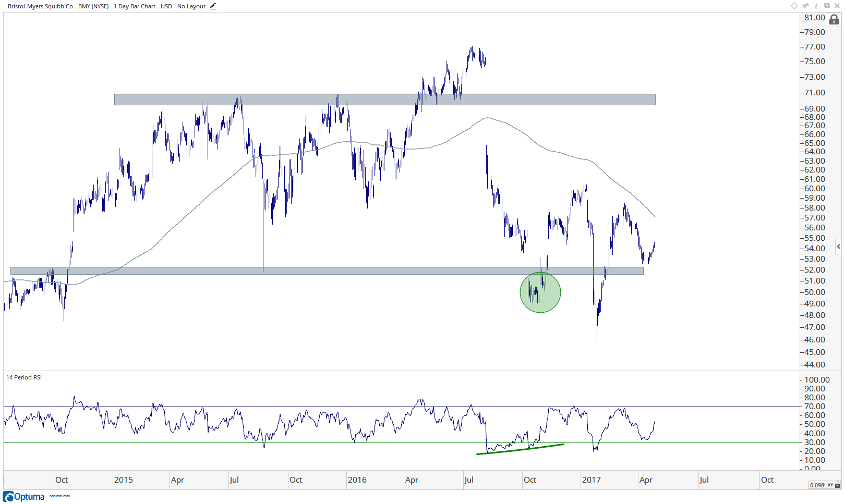Click the 60.00 price scale label
This screenshot has width=845, height=504.
[x=814, y=189]
